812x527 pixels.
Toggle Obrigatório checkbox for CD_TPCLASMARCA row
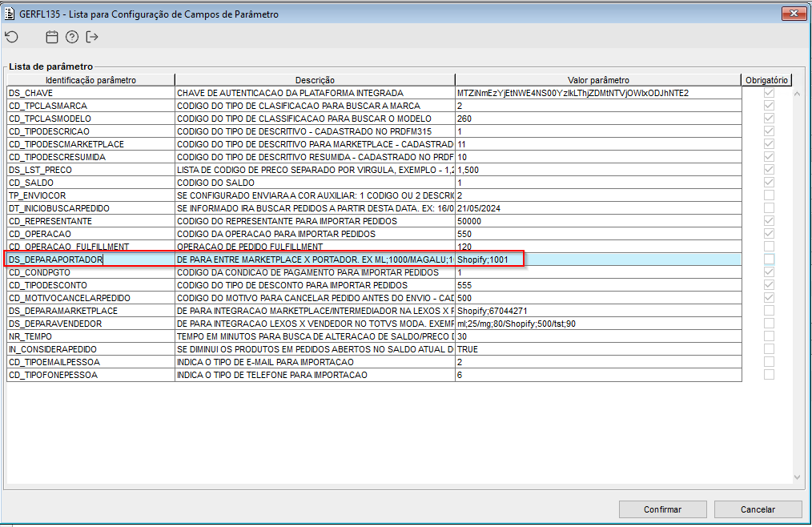pos(769,106)
